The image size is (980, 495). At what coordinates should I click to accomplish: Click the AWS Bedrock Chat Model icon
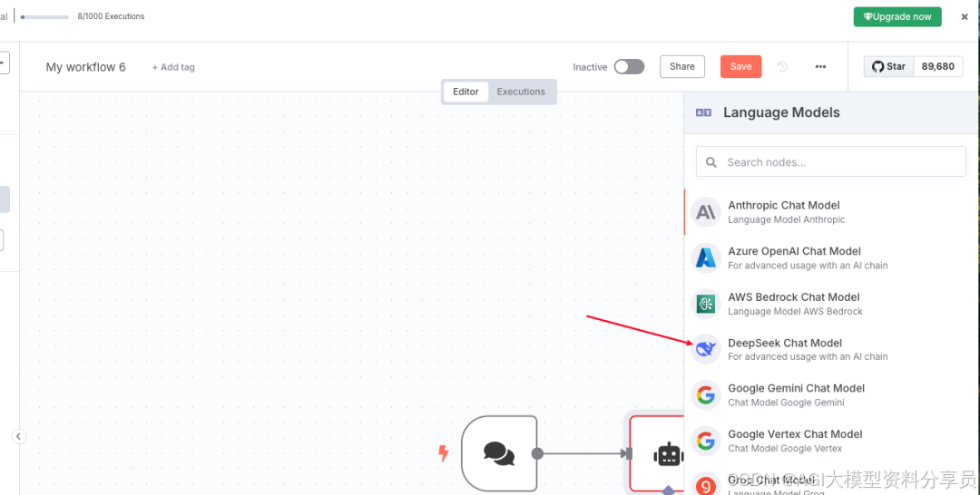pyautogui.click(x=706, y=304)
